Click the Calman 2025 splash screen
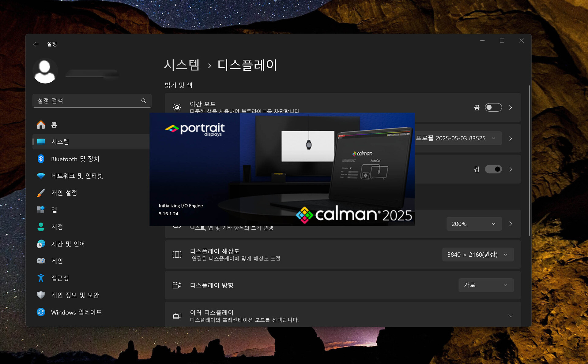Image resolution: width=588 pixels, height=364 pixels. coord(282,169)
